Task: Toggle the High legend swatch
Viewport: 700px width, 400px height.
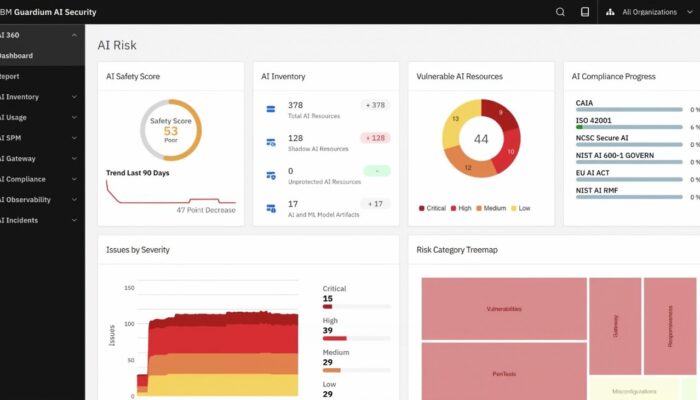Action: click(454, 208)
